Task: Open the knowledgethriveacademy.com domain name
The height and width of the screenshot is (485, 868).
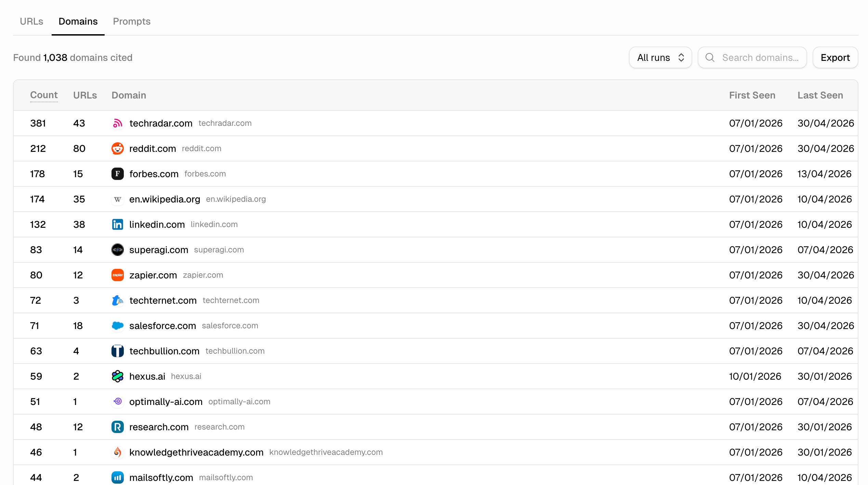Action: (x=196, y=452)
